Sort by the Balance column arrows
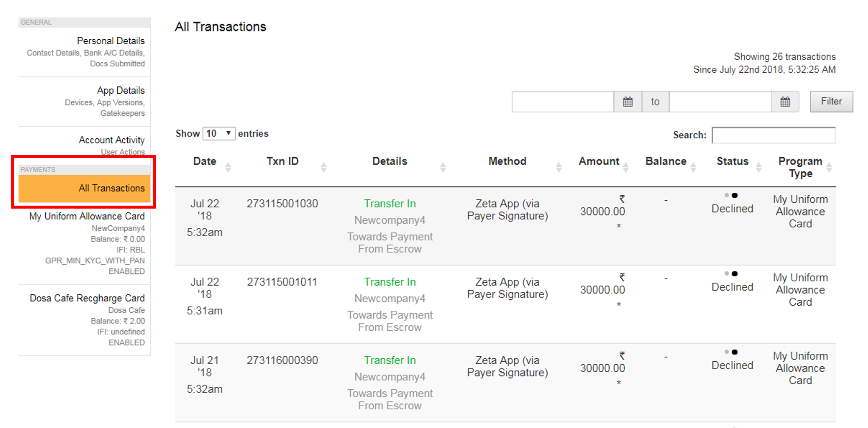 (693, 167)
